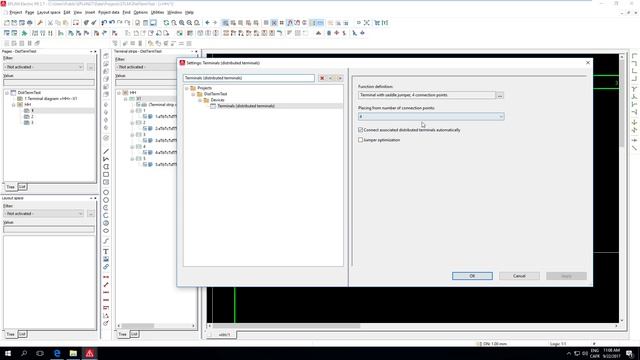640x360 pixels.
Task: Collapse the Projects node in settings tree
Action: tap(187, 88)
